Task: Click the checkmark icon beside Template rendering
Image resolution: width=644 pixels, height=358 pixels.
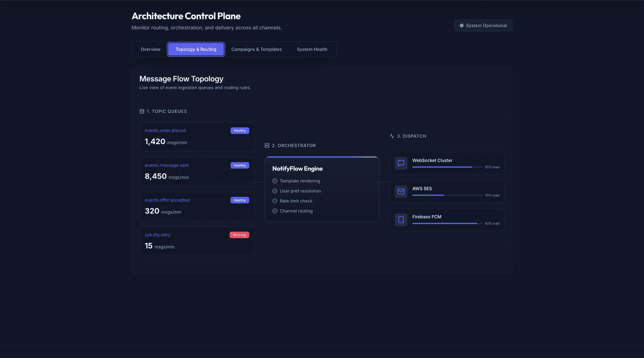Action: click(x=275, y=181)
